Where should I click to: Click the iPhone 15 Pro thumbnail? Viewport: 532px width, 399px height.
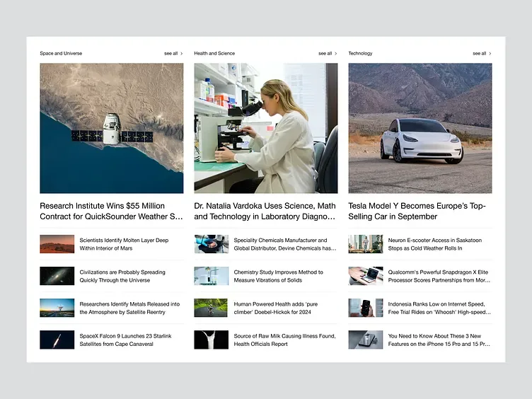pos(366,340)
